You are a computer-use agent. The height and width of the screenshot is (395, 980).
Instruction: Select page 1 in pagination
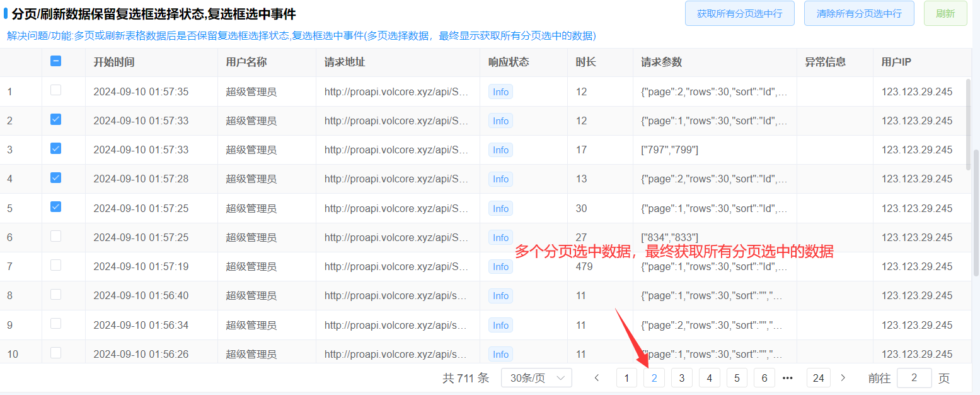(626, 378)
